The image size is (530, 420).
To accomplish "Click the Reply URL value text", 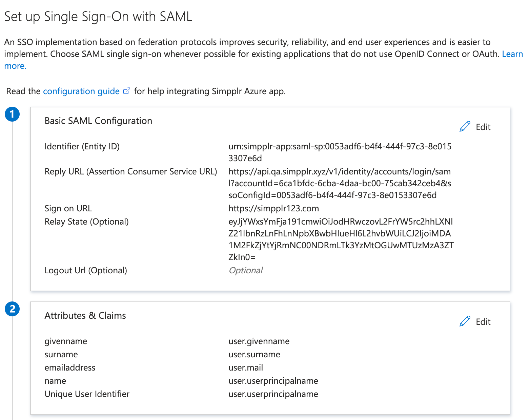I will click(x=340, y=183).
